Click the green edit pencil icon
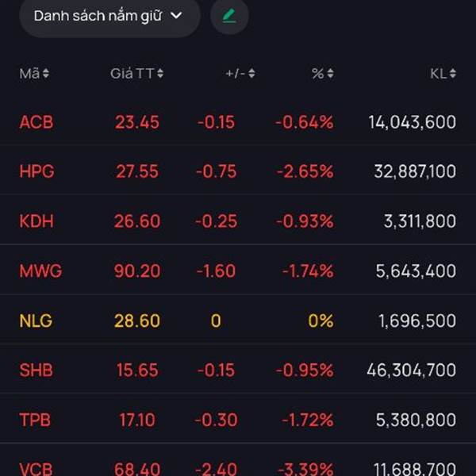The image size is (476, 476). 229,16
